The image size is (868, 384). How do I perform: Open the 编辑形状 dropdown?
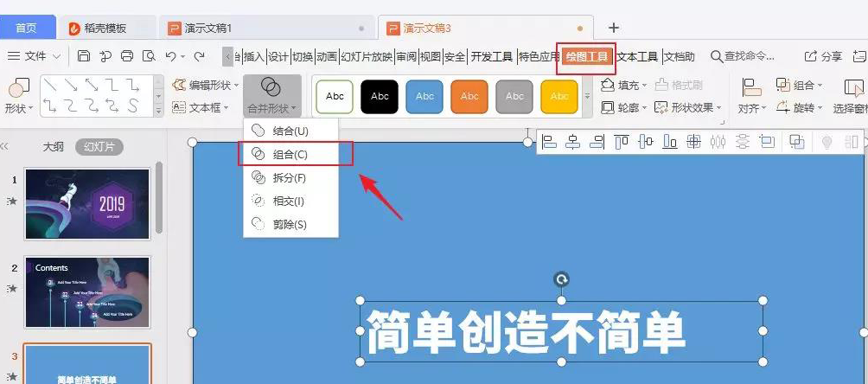click(x=205, y=86)
